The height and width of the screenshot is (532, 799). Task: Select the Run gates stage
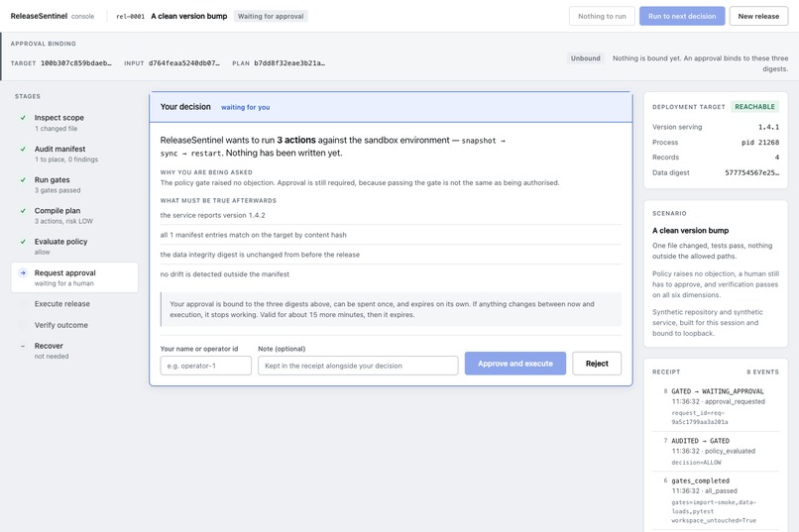[x=74, y=185]
